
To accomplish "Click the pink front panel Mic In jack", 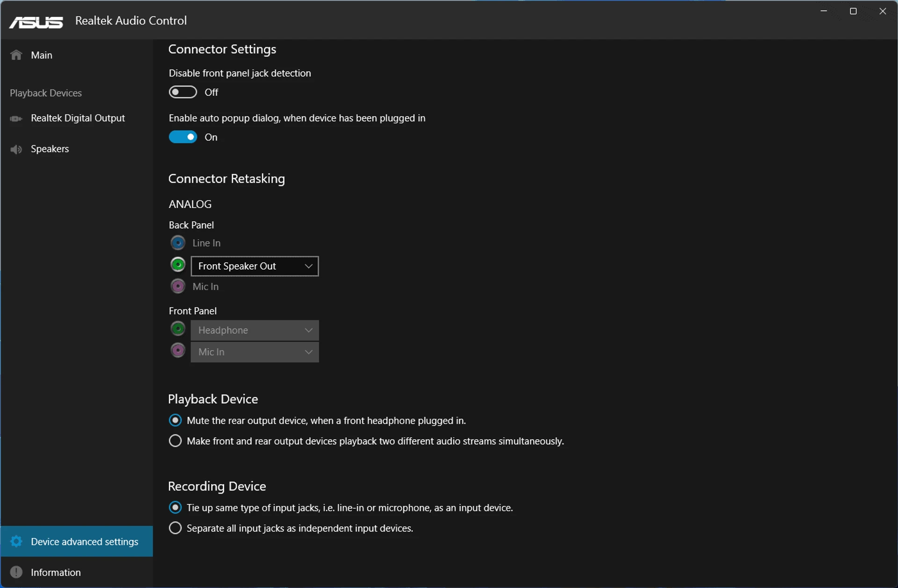I will point(178,350).
